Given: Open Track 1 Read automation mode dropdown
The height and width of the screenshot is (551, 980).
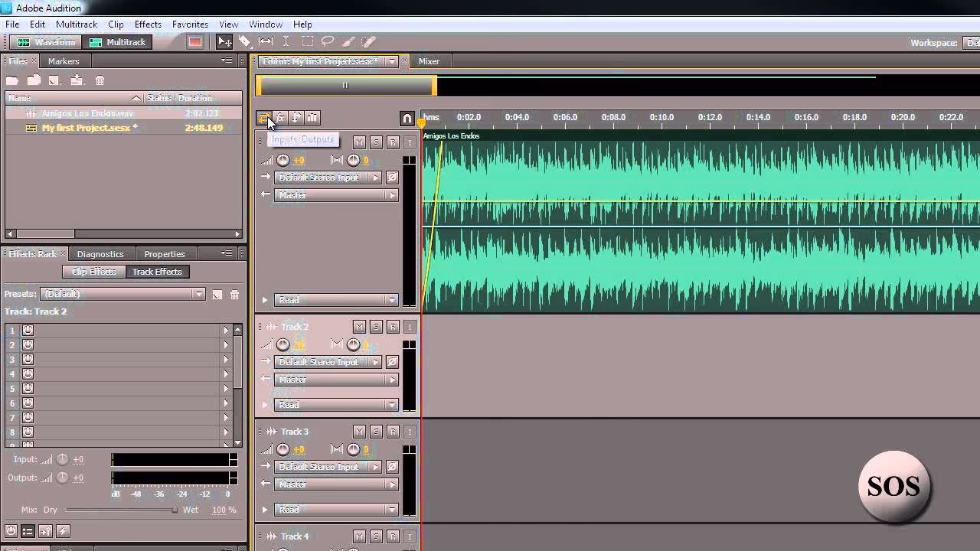Looking at the screenshot, I should coord(337,300).
